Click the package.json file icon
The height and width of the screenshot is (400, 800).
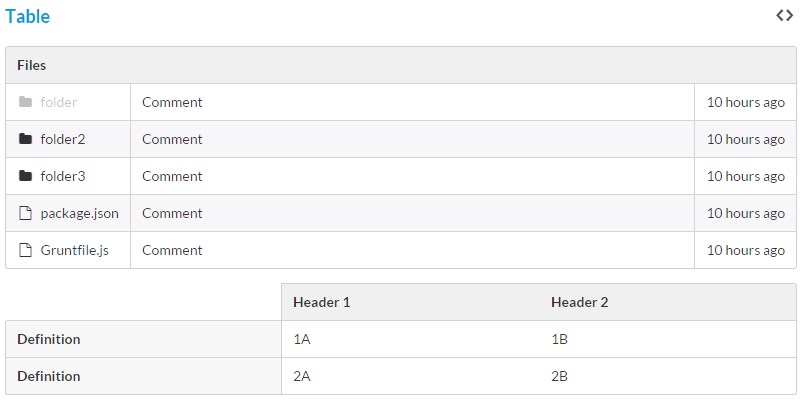point(26,213)
